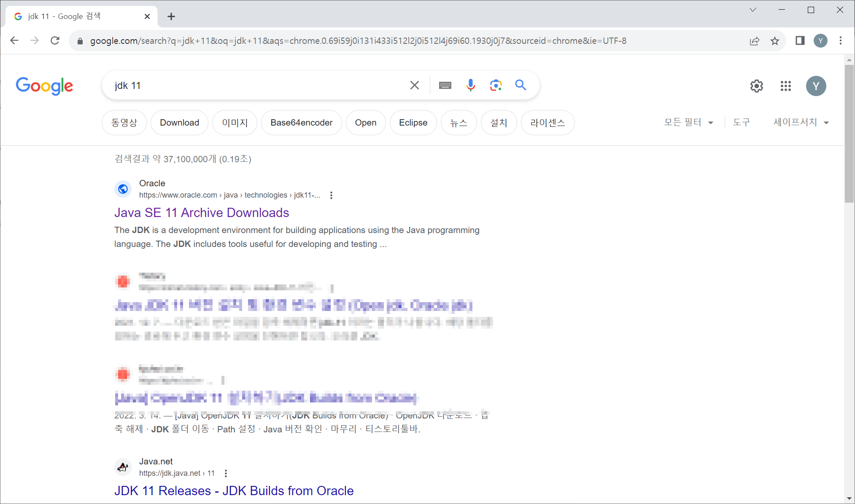Open the tab search chevron

click(x=753, y=10)
